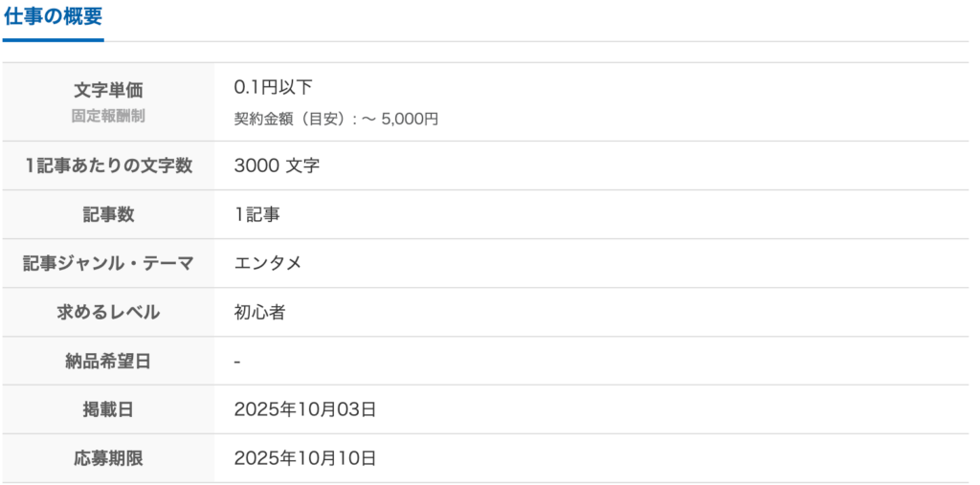Image resolution: width=980 pixels, height=485 pixels.
Task: Click the 納品希望日 row label
Action: [108, 361]
